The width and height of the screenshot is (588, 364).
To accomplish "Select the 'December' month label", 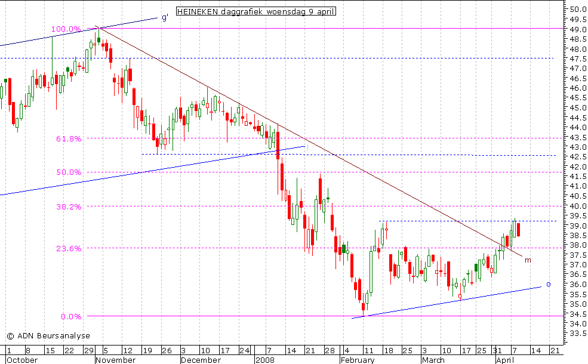I will coord(200,360).
